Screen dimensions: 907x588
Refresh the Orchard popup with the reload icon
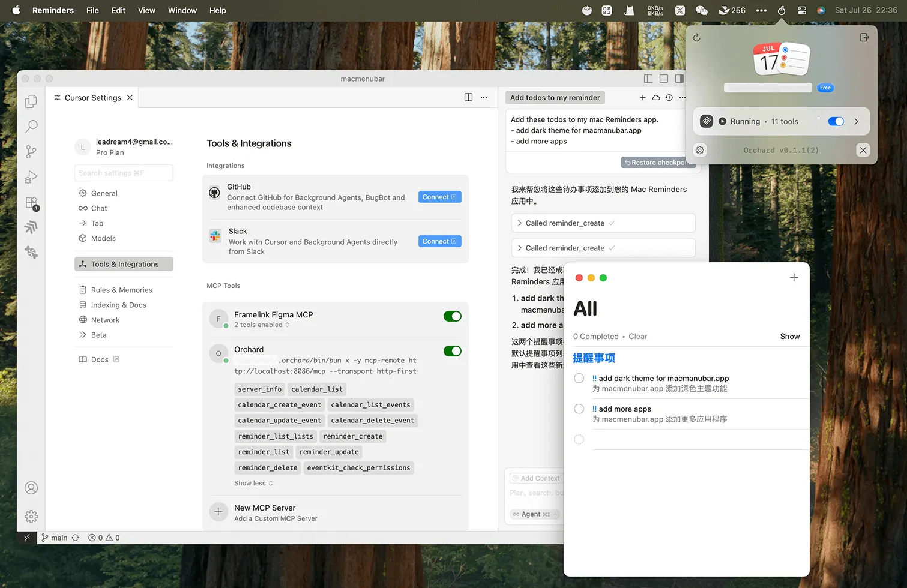pyautogui.click(x=696, y=37)
